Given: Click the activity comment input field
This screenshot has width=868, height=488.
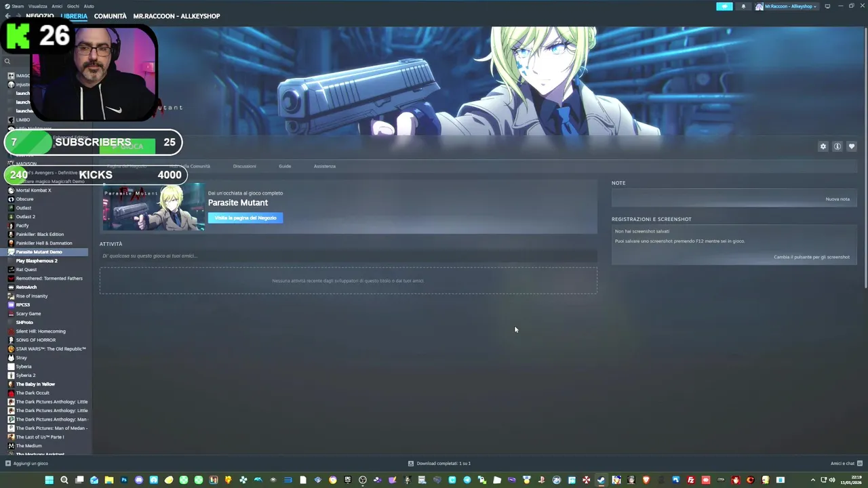Looking at the screenshot, I should pyautogui.click(x=348, y=256).
